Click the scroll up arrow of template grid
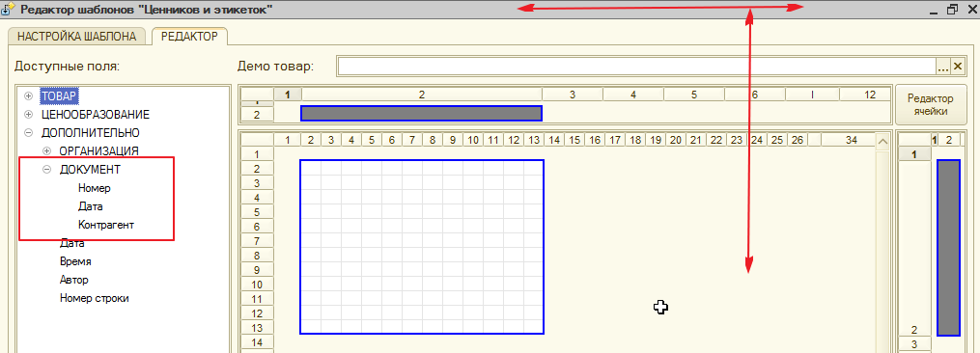The height and width of the screenshot is (353, 980). [883, 143]
